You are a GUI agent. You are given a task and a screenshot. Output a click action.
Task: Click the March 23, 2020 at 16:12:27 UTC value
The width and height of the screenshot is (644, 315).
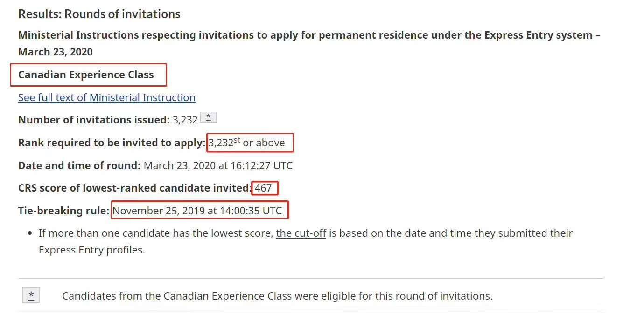click(218, 165)
